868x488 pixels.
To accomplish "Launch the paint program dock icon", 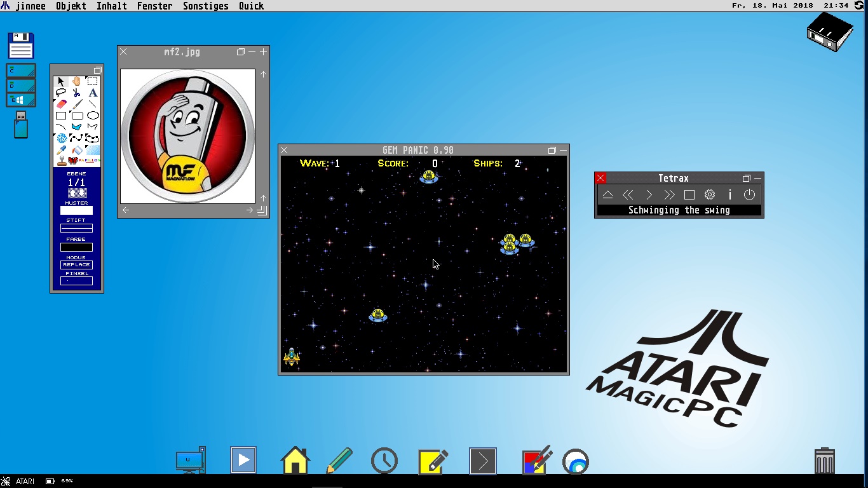I will click(x=537, y=461).
